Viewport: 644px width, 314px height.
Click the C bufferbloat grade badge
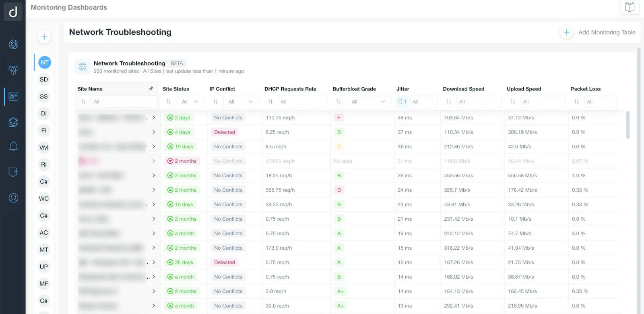(339, 147)
